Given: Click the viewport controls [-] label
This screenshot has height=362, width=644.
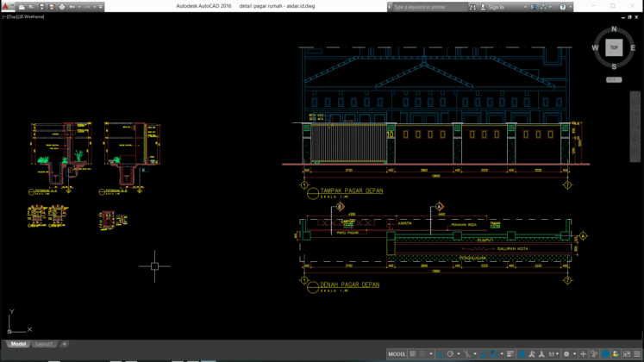Looking at the screenshot, I should 5,17.
